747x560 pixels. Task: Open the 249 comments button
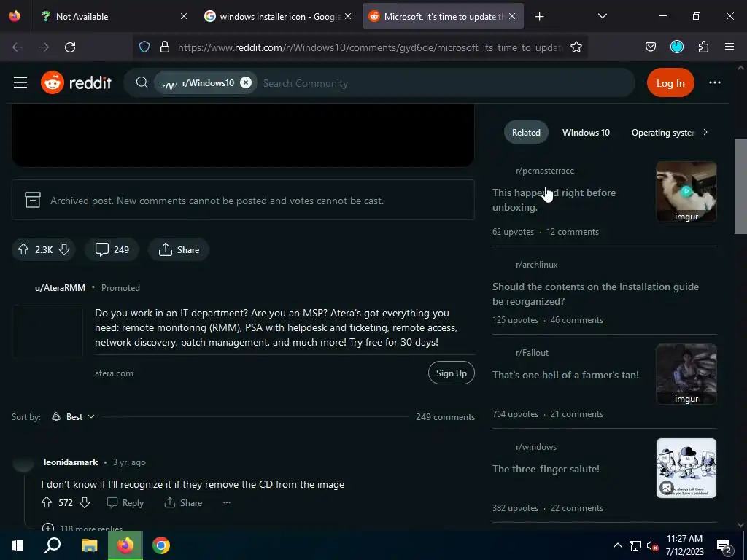point(112,249)
